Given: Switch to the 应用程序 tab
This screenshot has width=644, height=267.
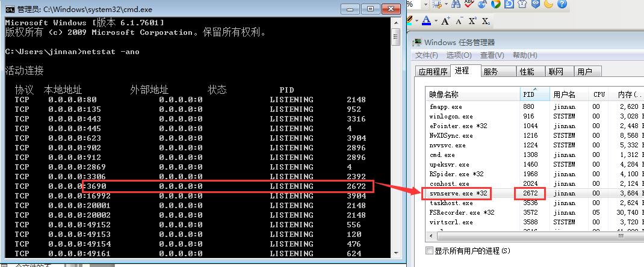Looking at the screenshot, I should tap(433, 72).
